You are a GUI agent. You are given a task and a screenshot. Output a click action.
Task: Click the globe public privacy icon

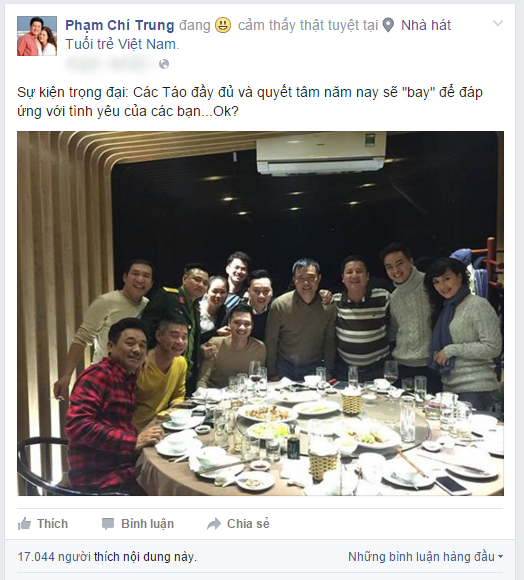164,64
